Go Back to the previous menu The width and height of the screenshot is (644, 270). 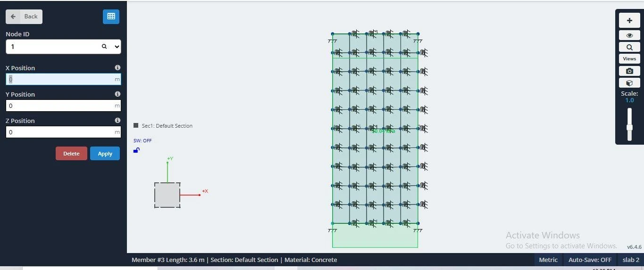click(x=24, y=16)
